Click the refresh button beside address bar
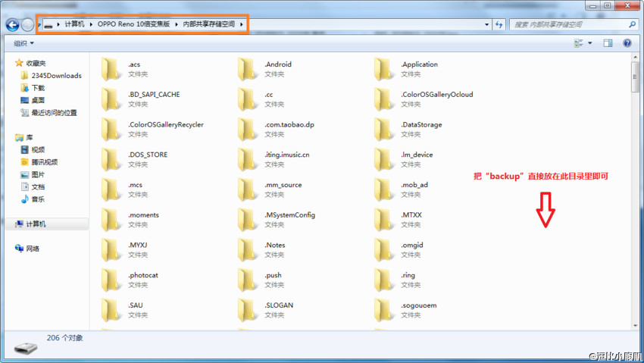The image size is (644, 363). click(x=499, y=25)
